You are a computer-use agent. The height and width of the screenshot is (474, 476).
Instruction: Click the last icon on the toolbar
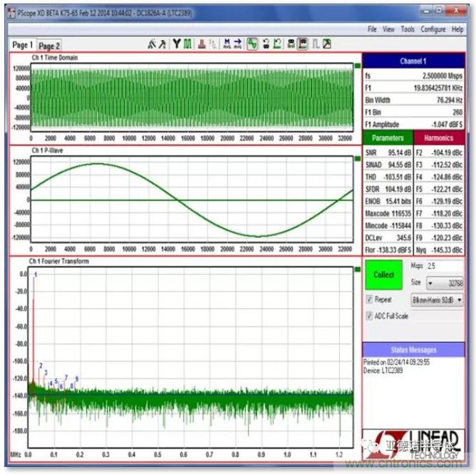tap(327, 44)
